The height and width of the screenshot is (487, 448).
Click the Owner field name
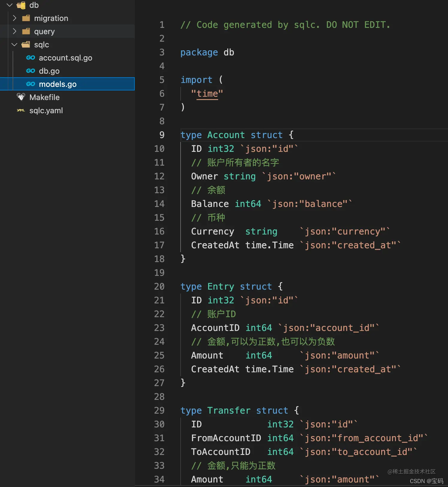click(205, 176)
